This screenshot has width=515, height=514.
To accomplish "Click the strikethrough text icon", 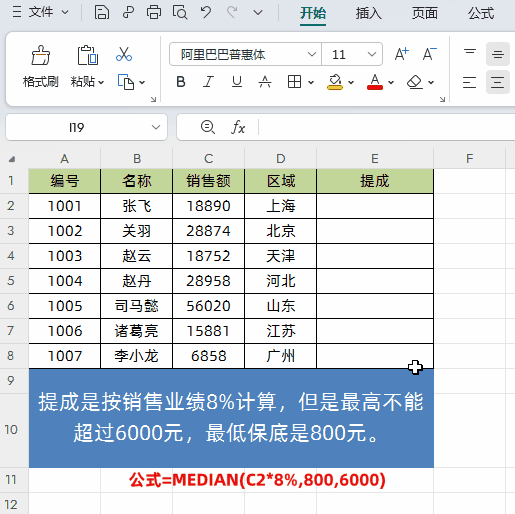I will click(265, 82).
